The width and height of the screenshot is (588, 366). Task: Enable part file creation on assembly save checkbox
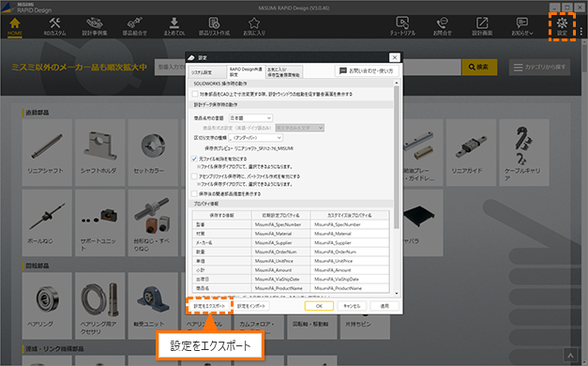click(194, 176)
